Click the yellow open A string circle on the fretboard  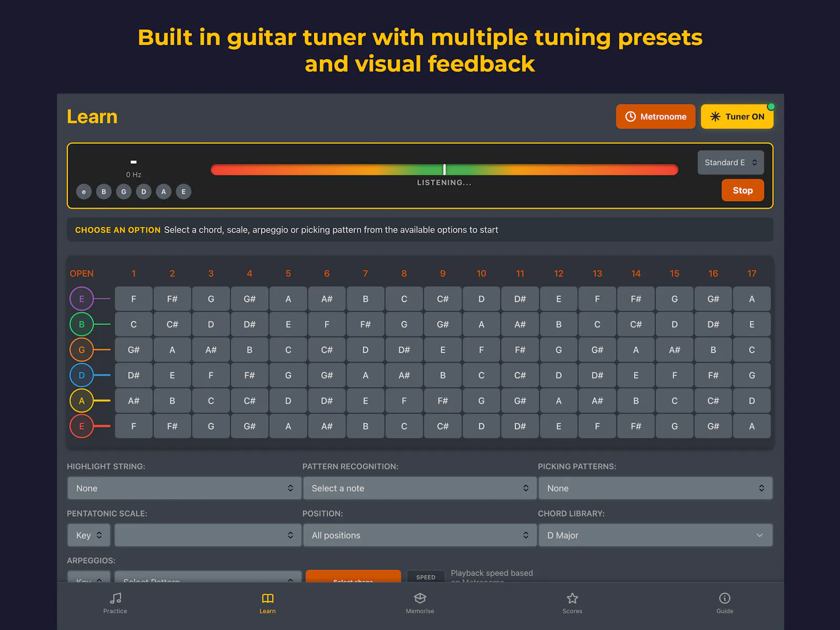pos(81,401)
